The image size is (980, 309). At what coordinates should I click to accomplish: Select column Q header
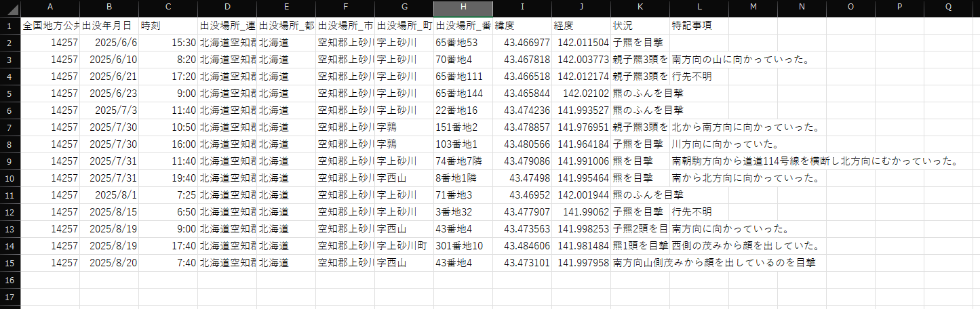[x=947, y=7]
